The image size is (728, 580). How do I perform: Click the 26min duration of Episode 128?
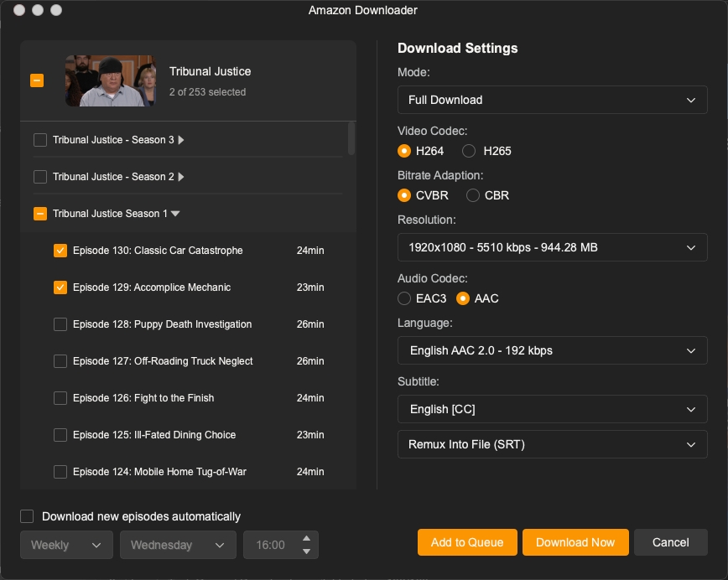[310, 324]
